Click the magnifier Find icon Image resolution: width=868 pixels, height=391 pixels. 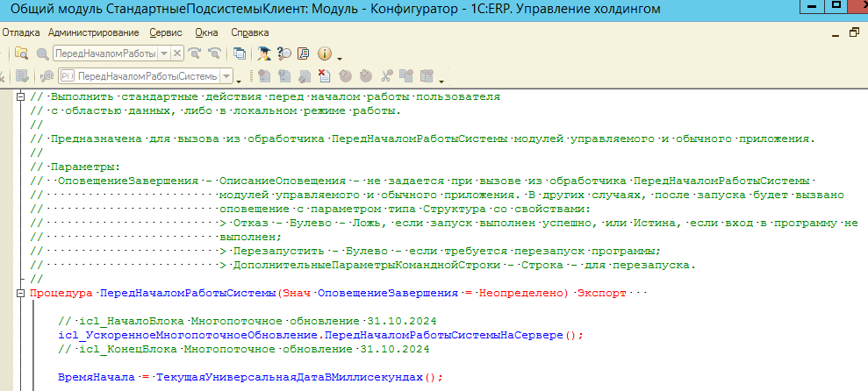tap(43, 53)
